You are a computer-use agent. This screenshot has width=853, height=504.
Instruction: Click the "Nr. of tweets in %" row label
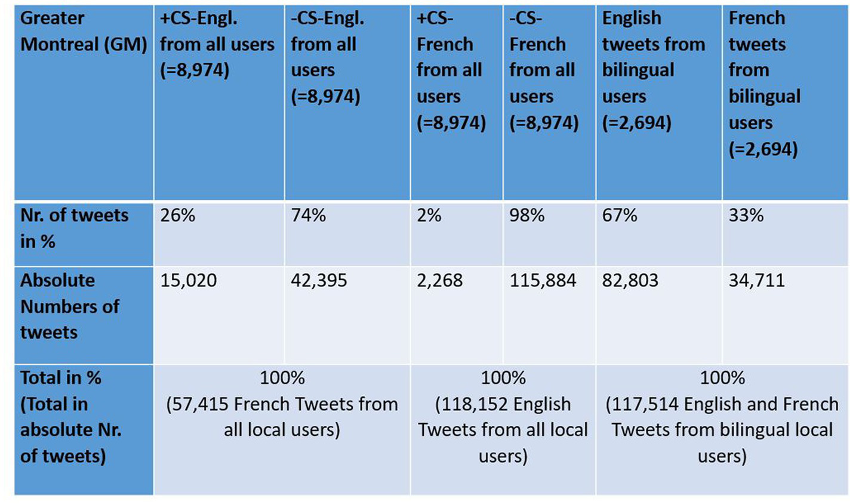(x=75, y=228)
